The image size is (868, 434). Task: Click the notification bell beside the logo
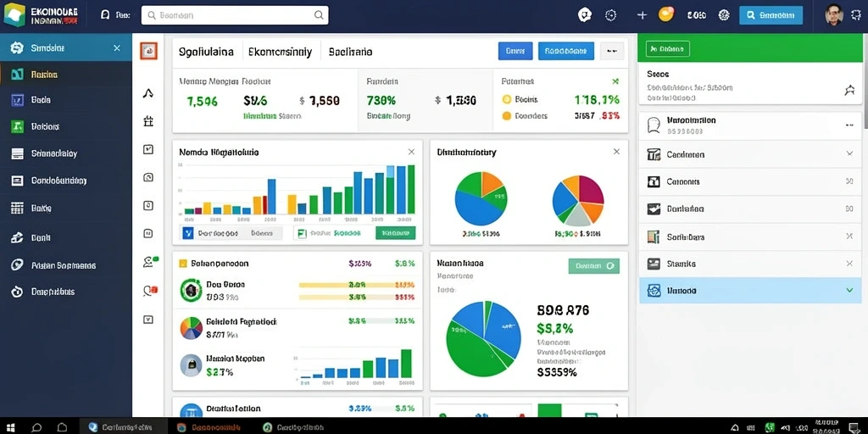tap(104, 15)
